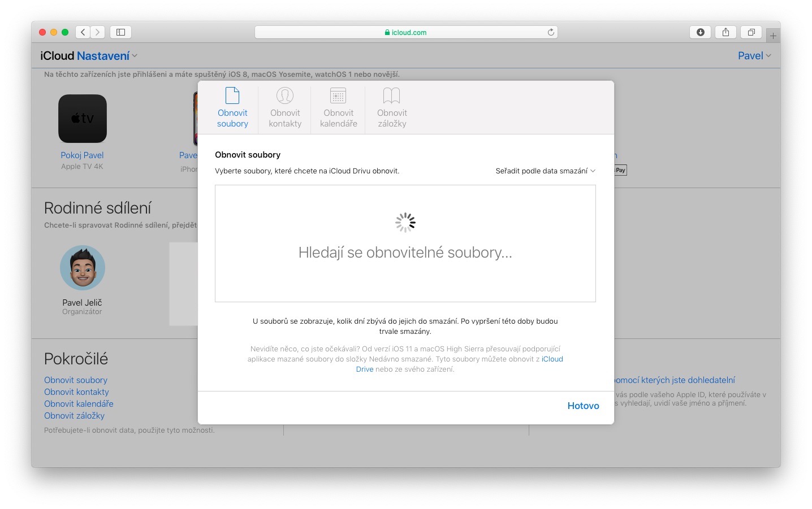Screen dimensions: 812x509
Task: Open Obnovit soubory link under Pokročilé
Action: [76, 380]
